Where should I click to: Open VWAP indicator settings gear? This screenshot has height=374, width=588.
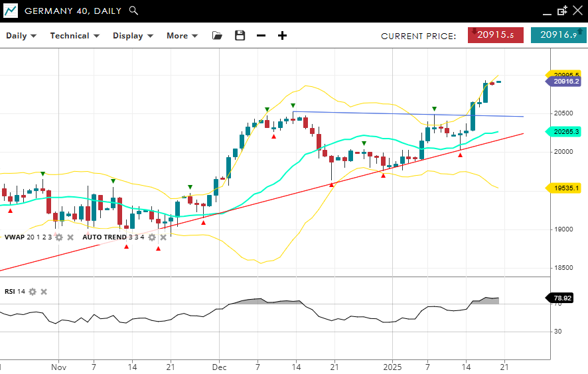[x=59, y=237]
